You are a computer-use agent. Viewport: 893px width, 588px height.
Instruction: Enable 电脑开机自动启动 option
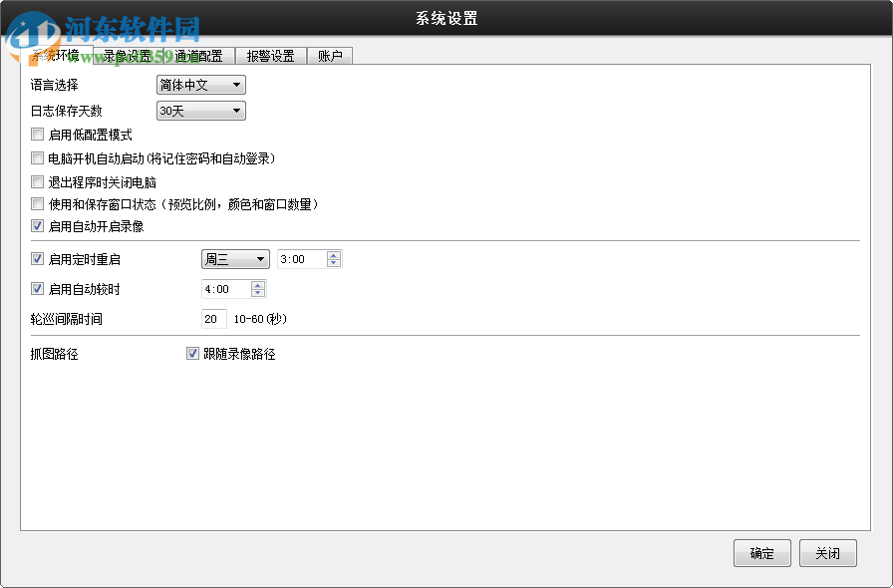coord(37,157)
